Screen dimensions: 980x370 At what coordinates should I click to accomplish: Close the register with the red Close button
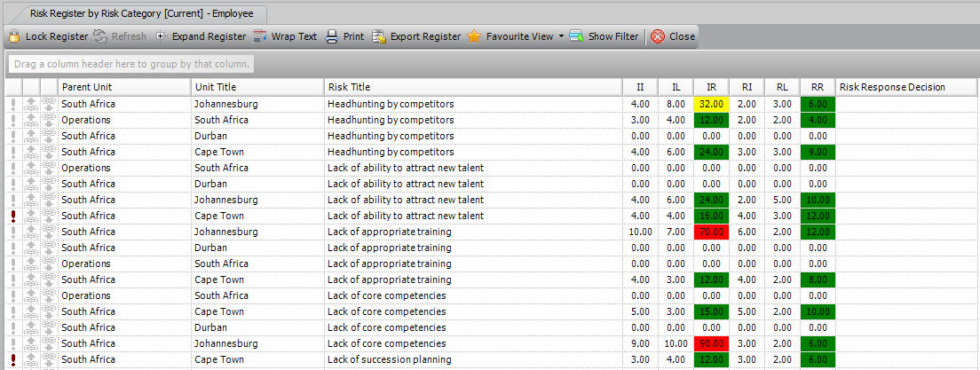point(673,36)
